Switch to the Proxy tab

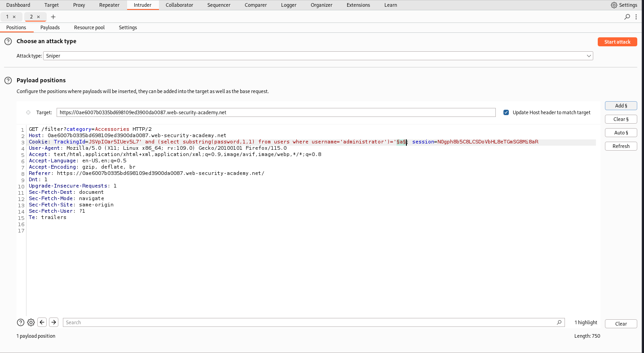[x=79, y=5]
